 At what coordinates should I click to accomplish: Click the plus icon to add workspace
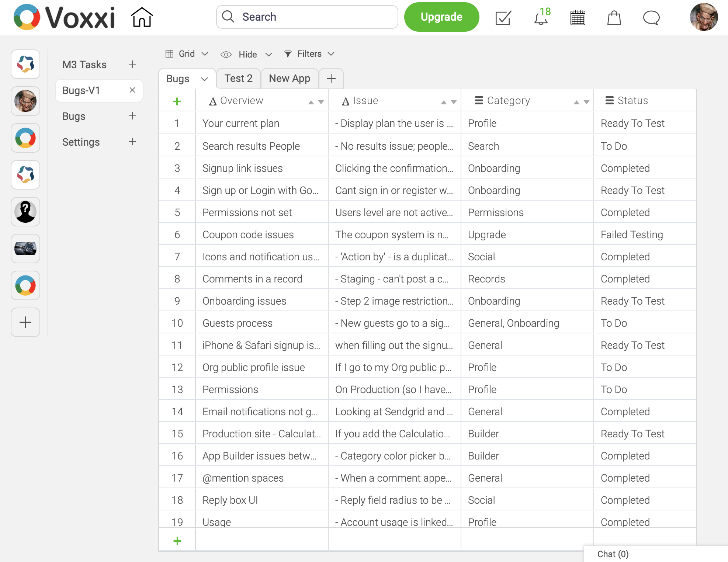pos(25,322)
